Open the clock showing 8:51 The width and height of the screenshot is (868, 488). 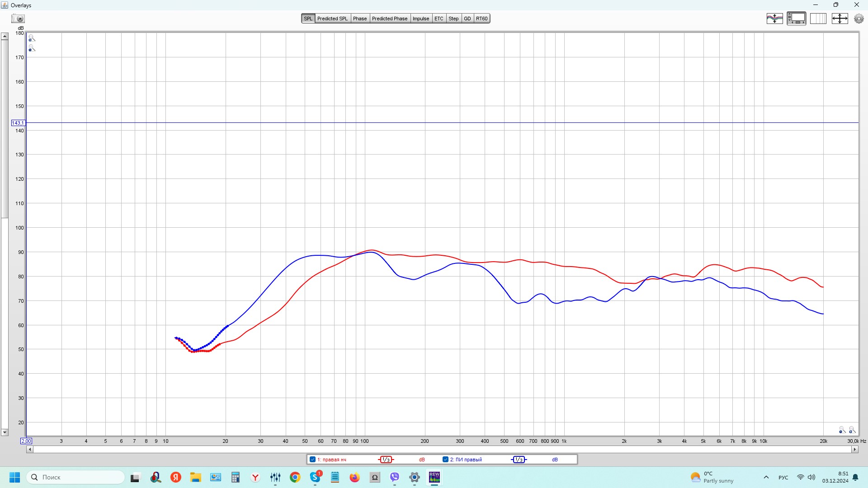click(835, 477)
